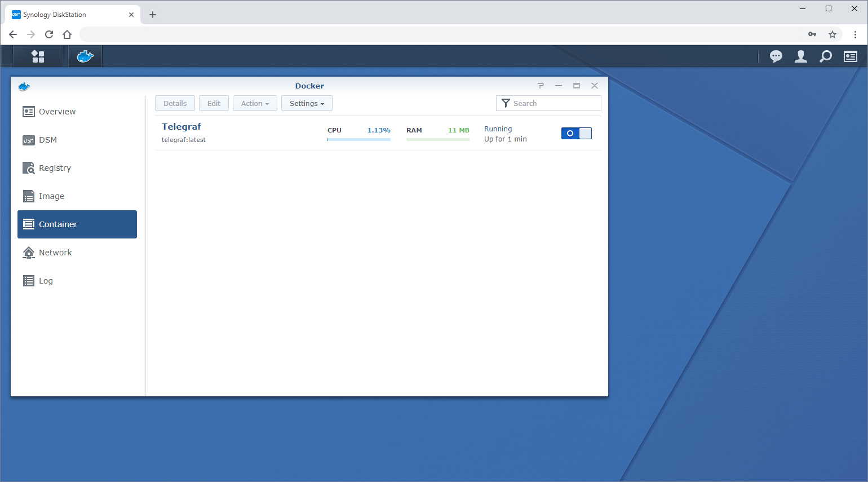Image resolution: width=868 pixels, height=482 pixels.
Task: Click the Image sidebar icon
Action: tap(29, 196)
